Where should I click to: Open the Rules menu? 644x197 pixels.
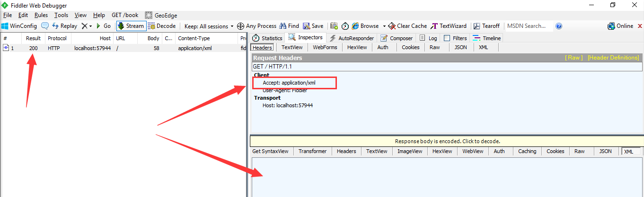[41, 15]
